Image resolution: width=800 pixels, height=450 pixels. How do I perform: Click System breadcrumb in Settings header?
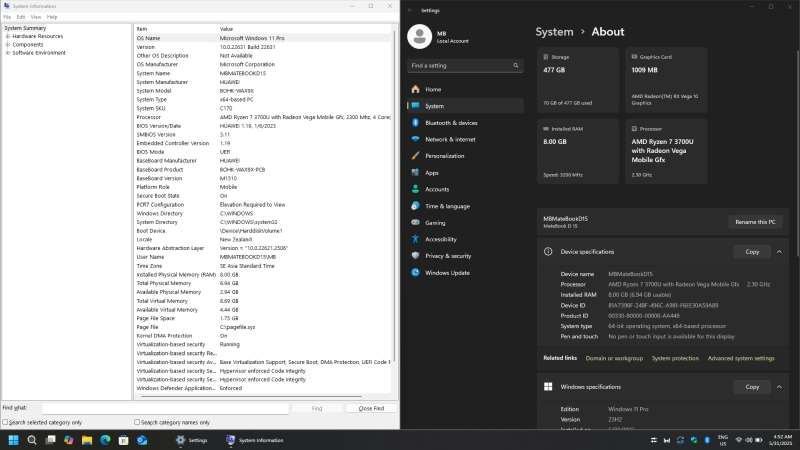554,32
